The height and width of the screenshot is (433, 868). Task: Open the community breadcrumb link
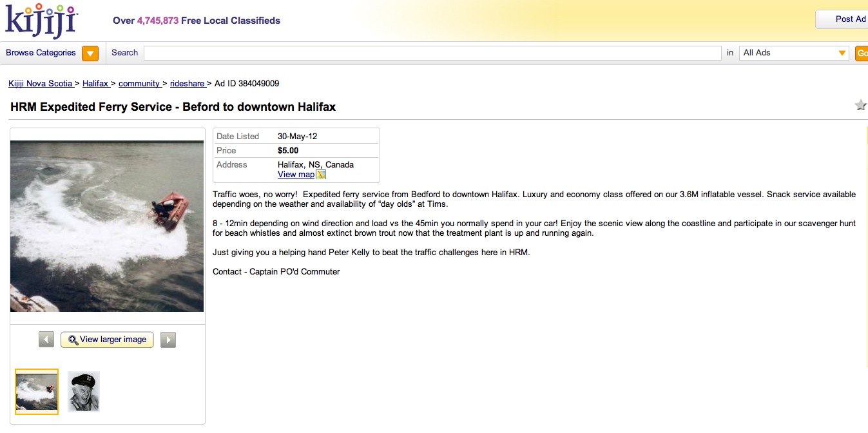tap(139, 84)
